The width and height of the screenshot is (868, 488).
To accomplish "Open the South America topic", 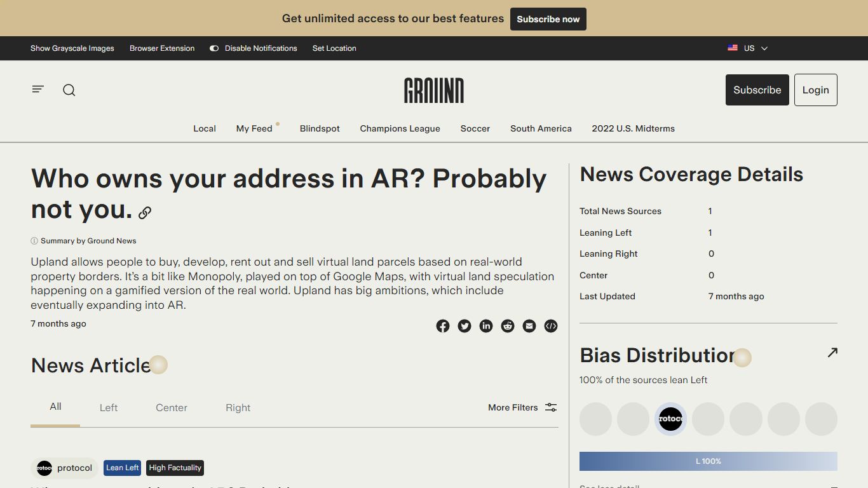I will tap(541, 128).
